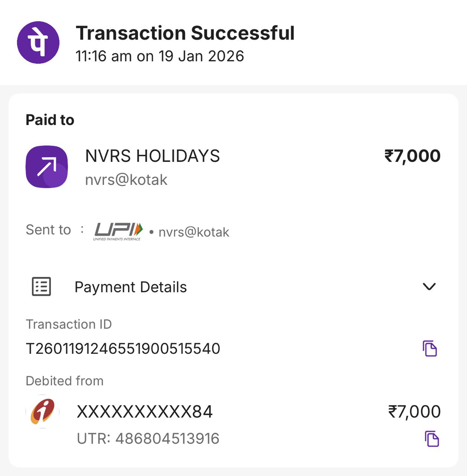Click the ₹7,000 debited amount
This screenshot has width=467, height=476.
pos(414,412)
